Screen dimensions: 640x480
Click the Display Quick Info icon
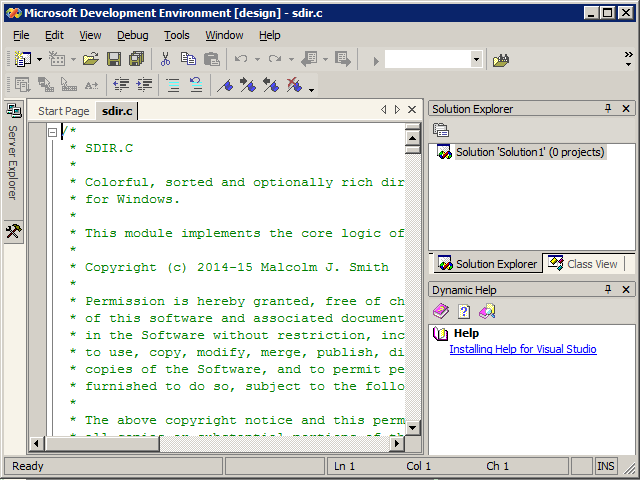[x=69, y=85]
